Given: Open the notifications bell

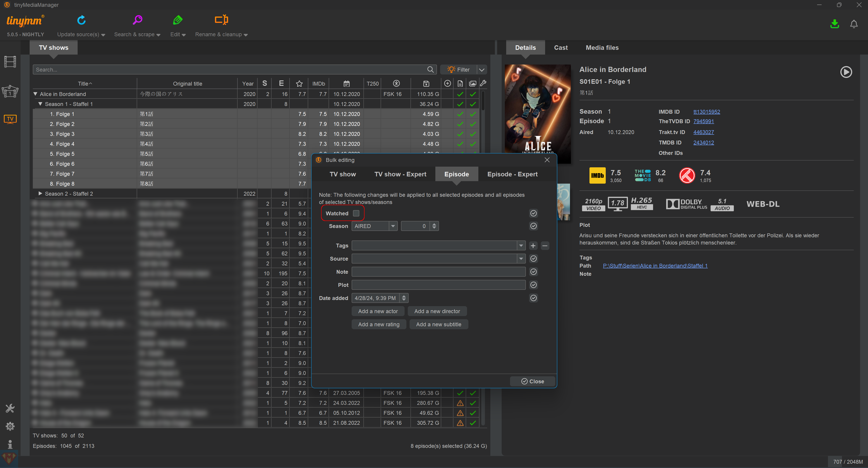Looking at the screenshot, I should [854, 24].
